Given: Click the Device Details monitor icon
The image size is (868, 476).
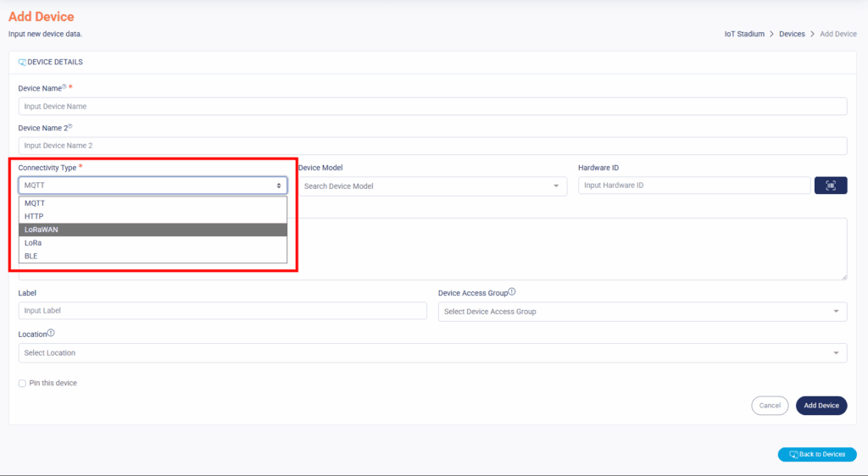Looking at the screenshot, I should (22, 62).
